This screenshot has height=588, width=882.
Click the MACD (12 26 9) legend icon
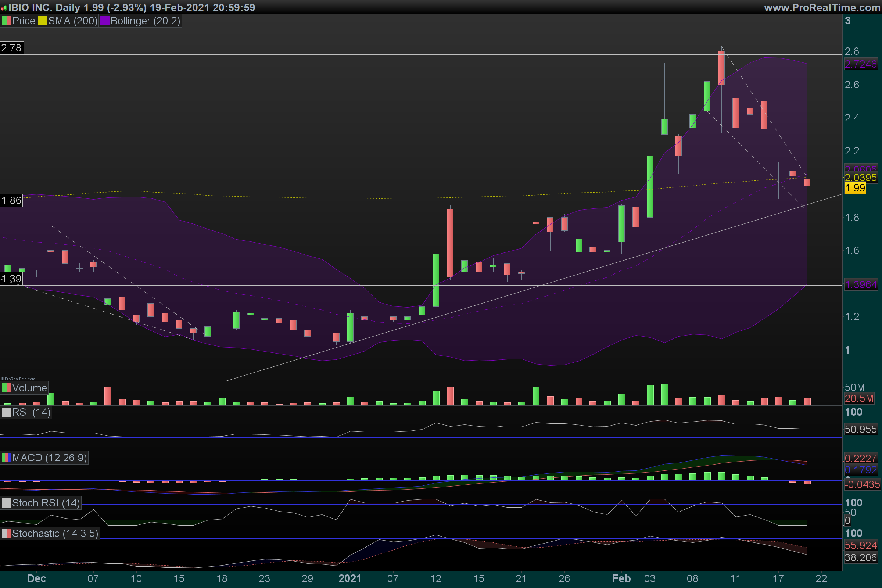click(x=6, y=458)
